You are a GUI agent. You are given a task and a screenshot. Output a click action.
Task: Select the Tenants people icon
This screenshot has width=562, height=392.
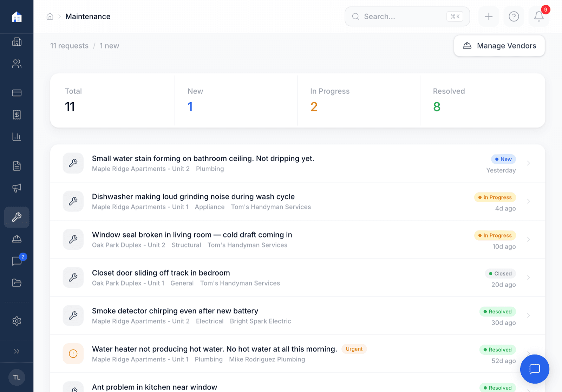pyautogui.click(x=17, y=64)
